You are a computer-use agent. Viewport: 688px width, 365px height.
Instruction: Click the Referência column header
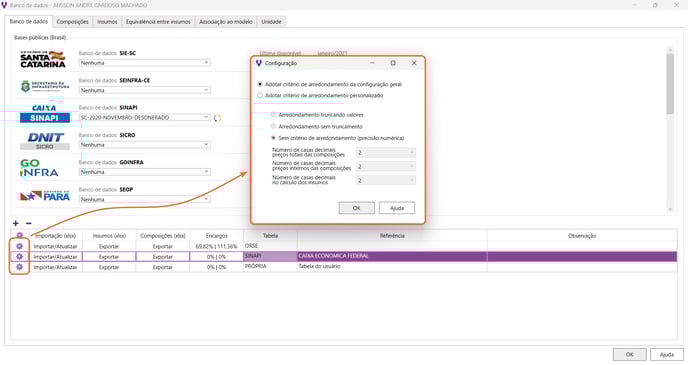392,236
